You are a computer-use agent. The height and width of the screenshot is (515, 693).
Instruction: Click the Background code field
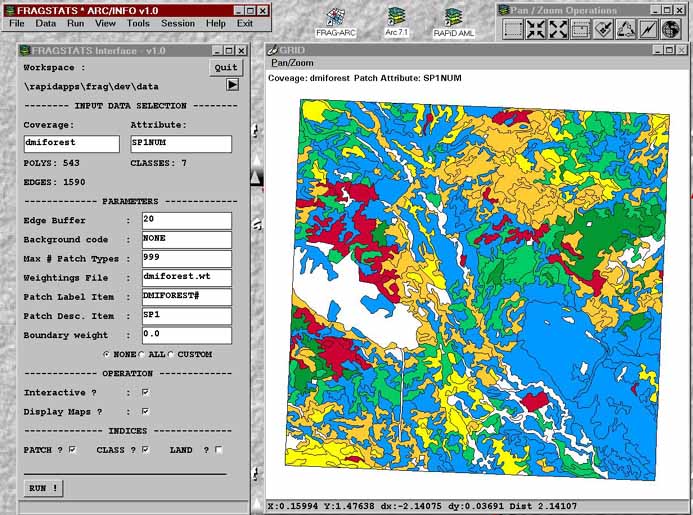[x=187, y=239]
